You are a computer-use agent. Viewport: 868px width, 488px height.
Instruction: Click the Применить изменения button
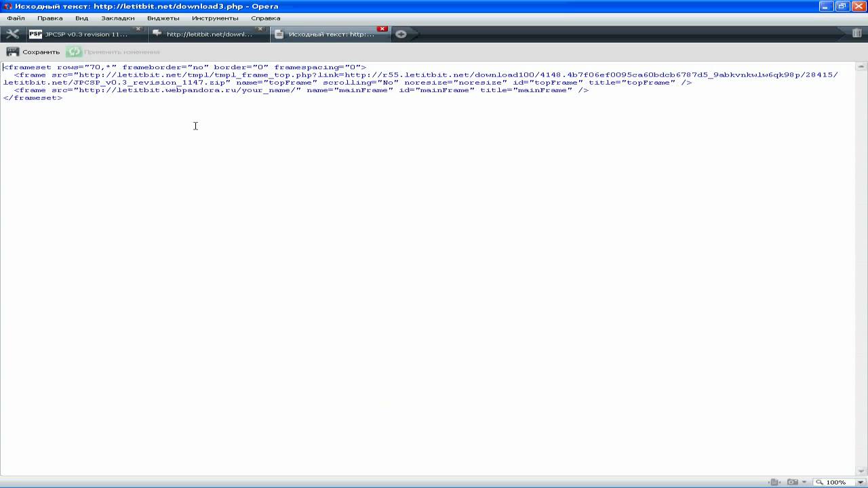113,52
